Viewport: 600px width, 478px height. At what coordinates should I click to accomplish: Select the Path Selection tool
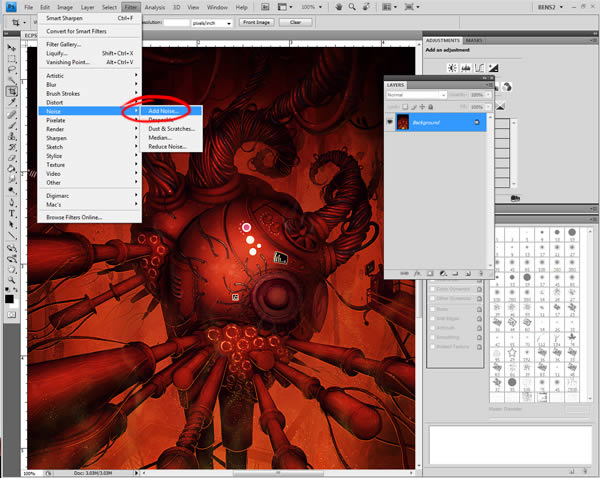click(12, 224)
